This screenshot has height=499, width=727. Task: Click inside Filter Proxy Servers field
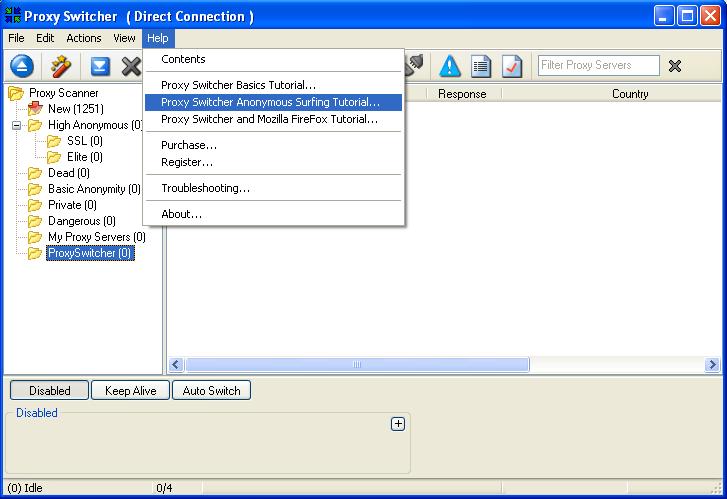(599, 65)
